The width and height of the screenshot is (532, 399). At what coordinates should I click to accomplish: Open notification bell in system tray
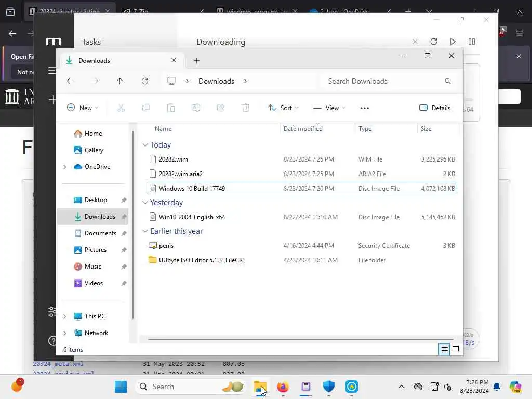[x=497, y=387]
